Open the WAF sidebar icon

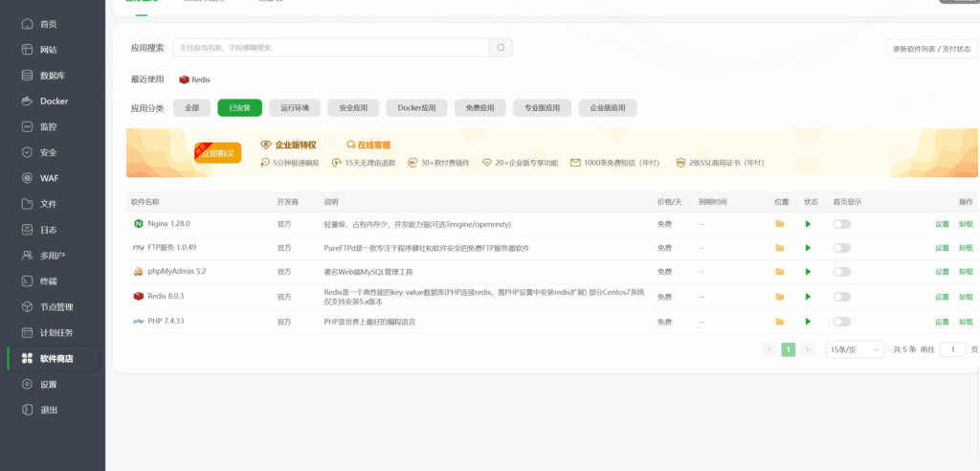[27, 178]
